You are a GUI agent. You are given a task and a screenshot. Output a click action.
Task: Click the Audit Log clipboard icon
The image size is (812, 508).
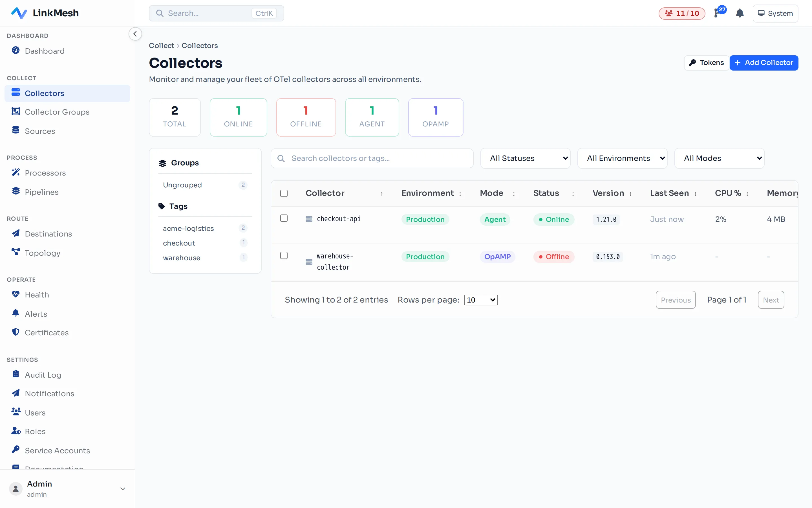pos(16,374)
